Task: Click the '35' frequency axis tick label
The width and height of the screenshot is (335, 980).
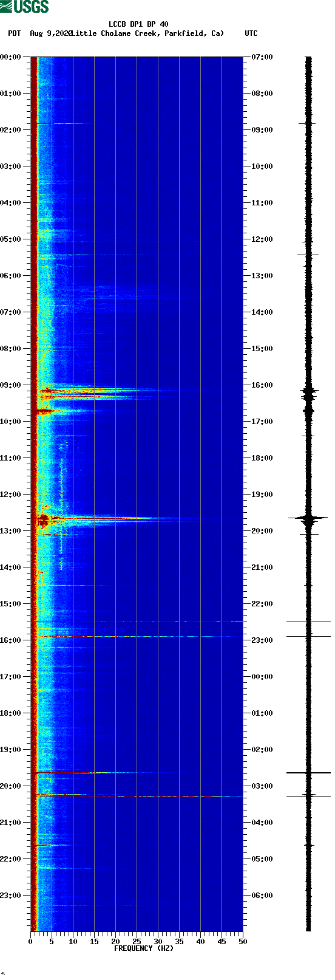Action: pos(179,942)
